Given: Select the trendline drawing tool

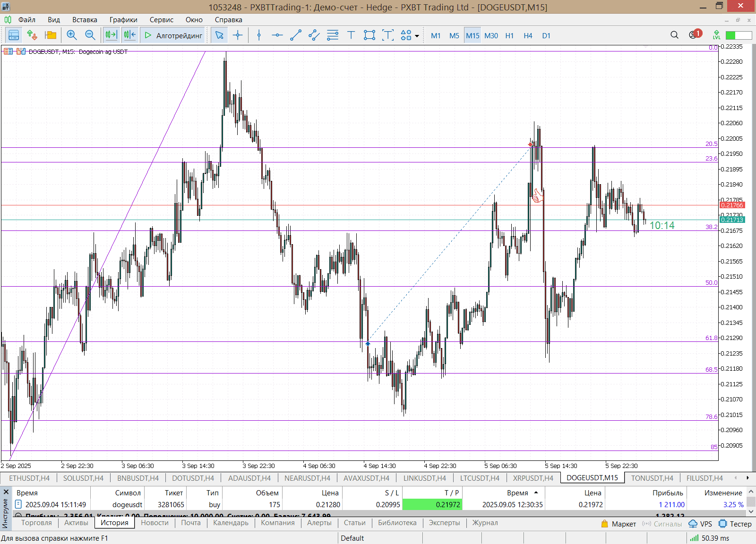Looking at the screenshot, I should click(x=296, y=35).
